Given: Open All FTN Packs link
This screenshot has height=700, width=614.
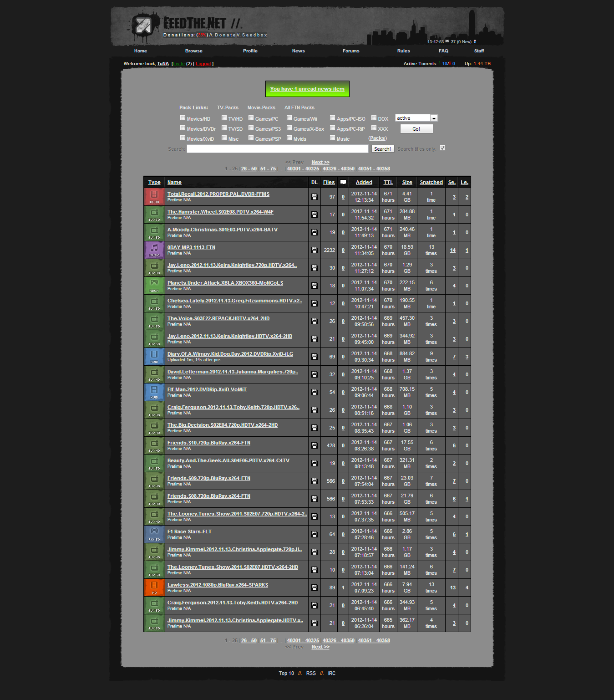Looking at the screenshot, I should point(299,108).
